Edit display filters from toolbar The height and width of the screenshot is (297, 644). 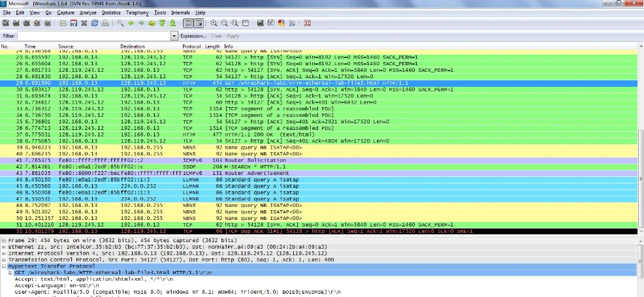[x=271, y=23]
